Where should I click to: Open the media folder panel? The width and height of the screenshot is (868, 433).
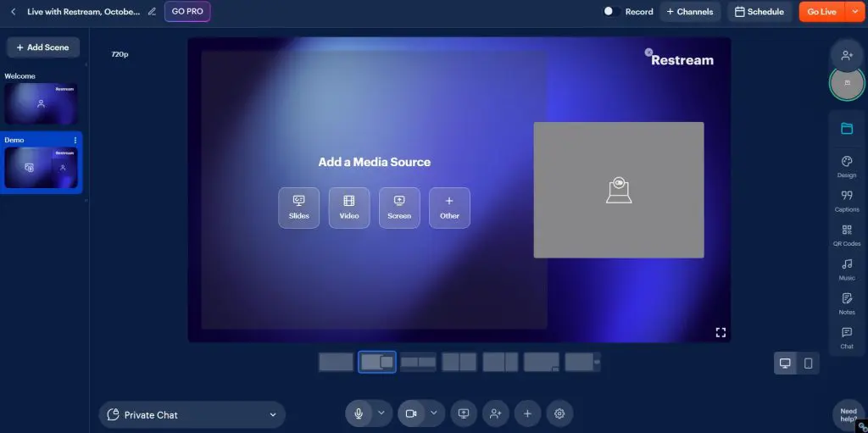pos(847,129)
